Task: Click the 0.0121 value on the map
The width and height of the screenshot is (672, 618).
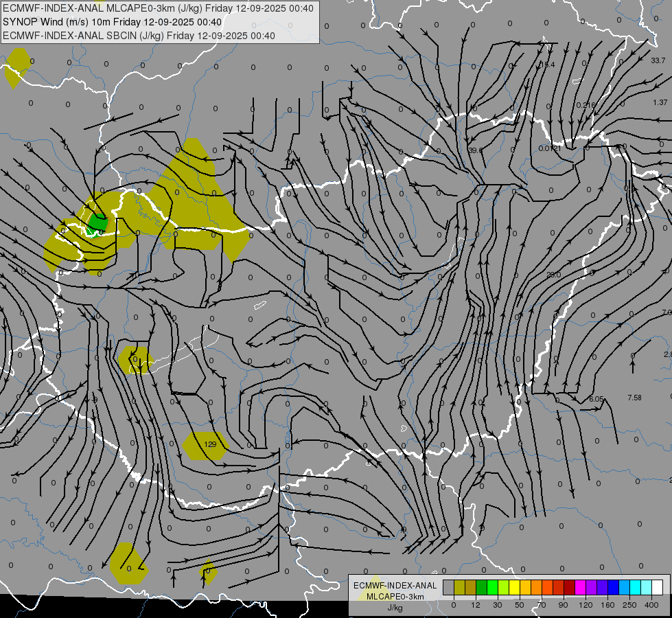Action: 550,148
